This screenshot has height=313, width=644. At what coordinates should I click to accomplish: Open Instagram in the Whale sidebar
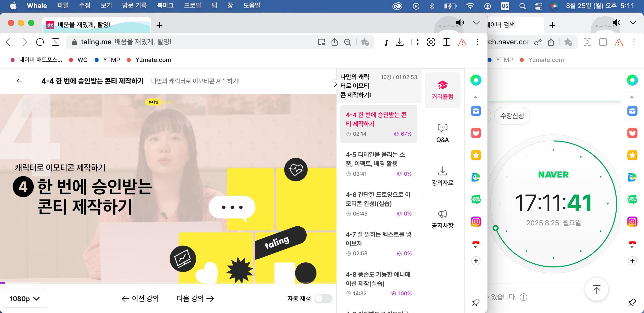[476, 222]
